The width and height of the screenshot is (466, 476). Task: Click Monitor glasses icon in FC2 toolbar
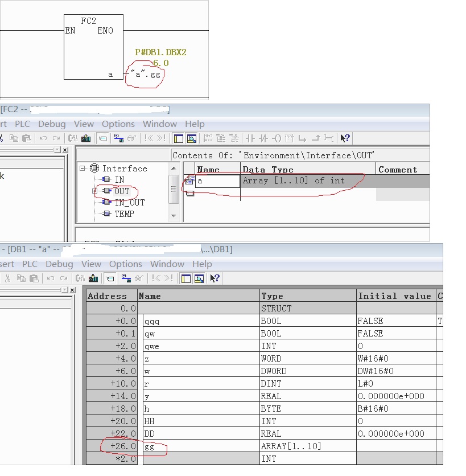(131, 138)
